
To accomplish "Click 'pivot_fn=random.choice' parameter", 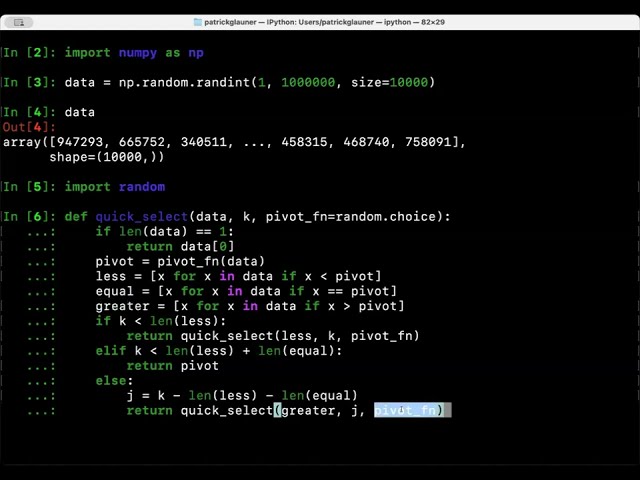I will [x=351, y=216].
